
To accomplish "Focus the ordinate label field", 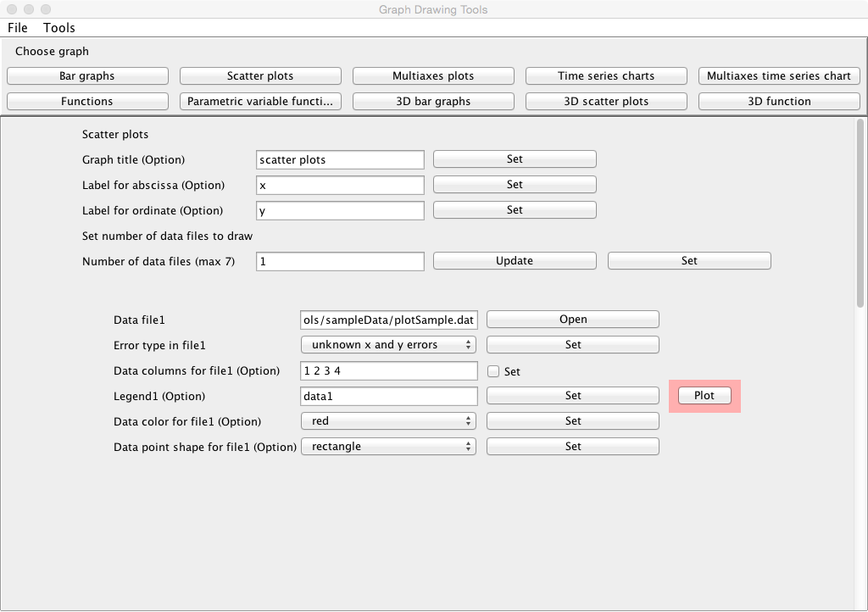I will pyautogui.click(x=340, y=211).
